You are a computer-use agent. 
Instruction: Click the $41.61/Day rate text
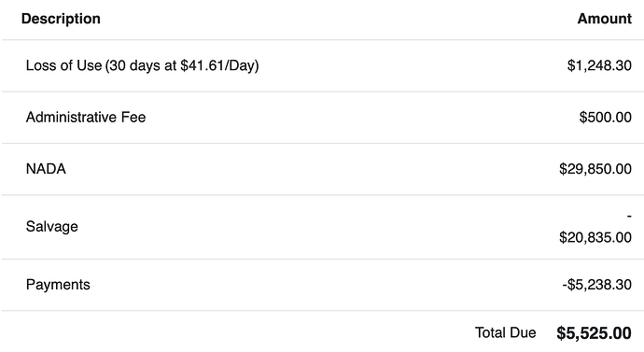pyautogui.click(x=217, y=65)
